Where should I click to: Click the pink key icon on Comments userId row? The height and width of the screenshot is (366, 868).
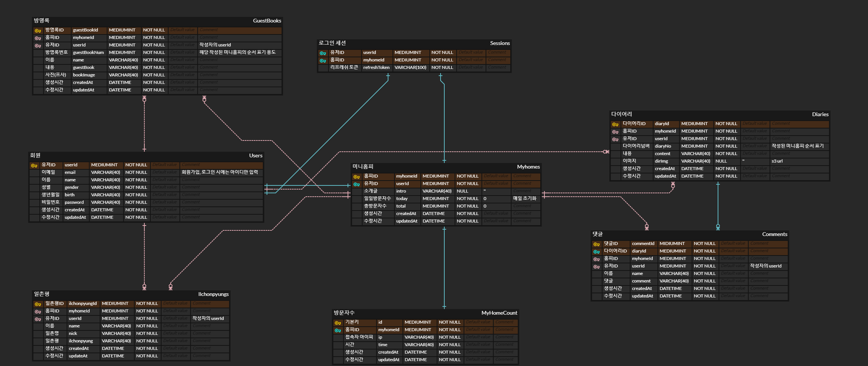pos(597,266)
